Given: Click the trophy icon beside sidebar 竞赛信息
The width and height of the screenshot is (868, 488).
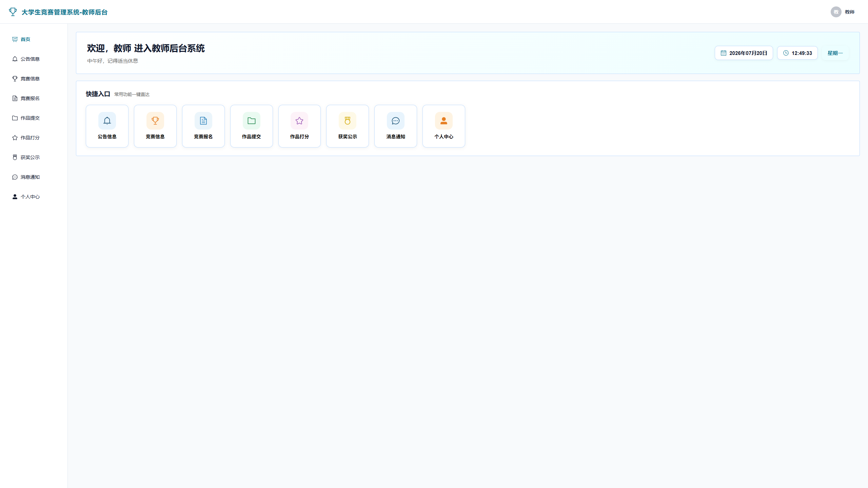Looking at the screenshot, I should pyautogui.click(x=15, y=79).
